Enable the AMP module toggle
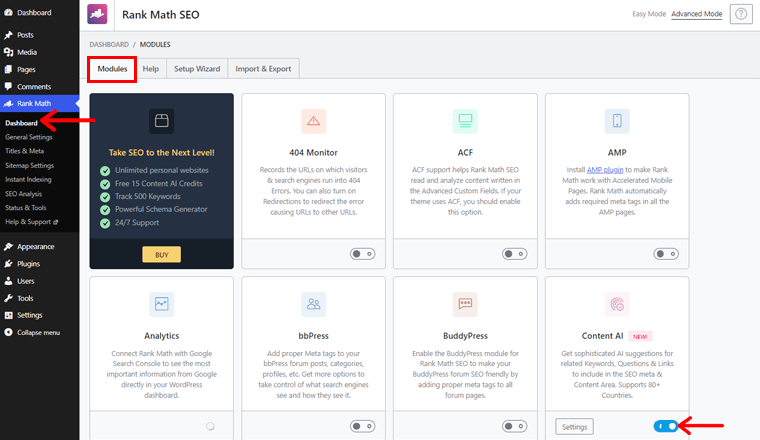This screenshot has width=760, height=440. (666, 254)
